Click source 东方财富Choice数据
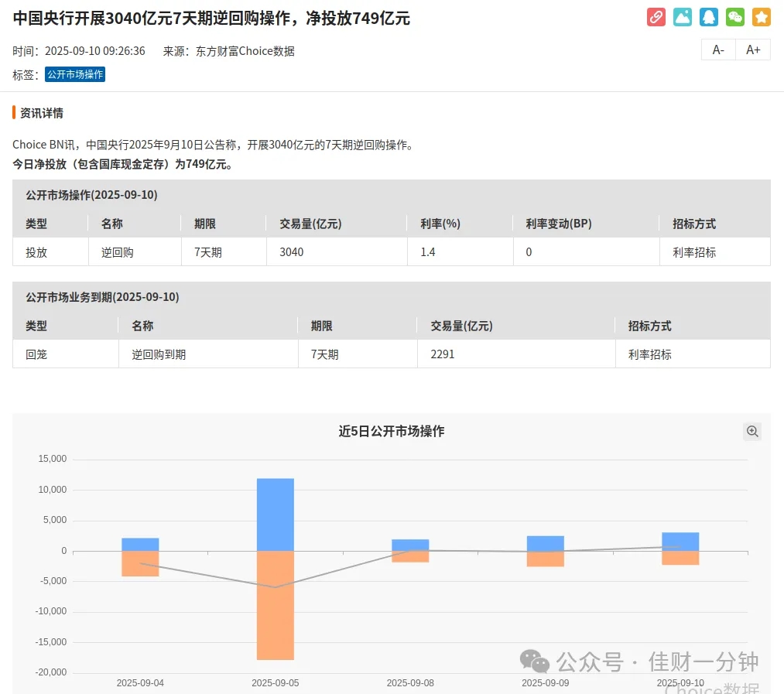This screenshot has height=694, width=784. pyautogui.click(x=245, y=51)
